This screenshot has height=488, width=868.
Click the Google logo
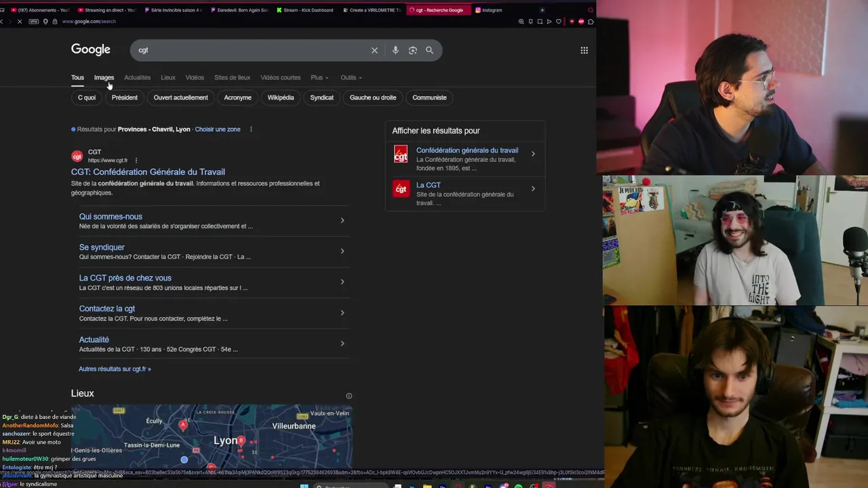(x=91, y=49)
